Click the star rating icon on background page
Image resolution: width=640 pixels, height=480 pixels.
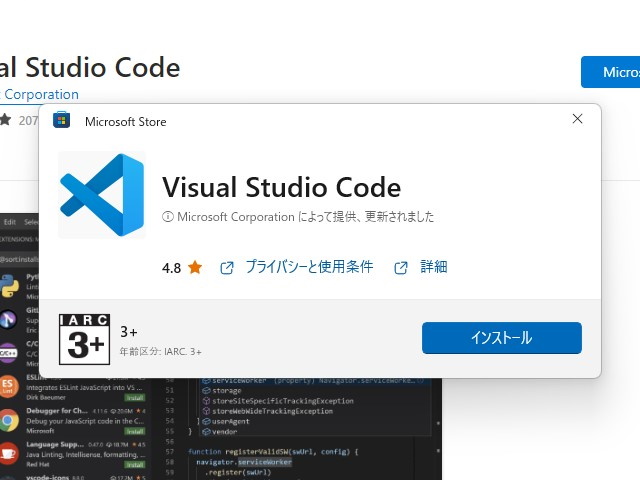pos(5,120)
